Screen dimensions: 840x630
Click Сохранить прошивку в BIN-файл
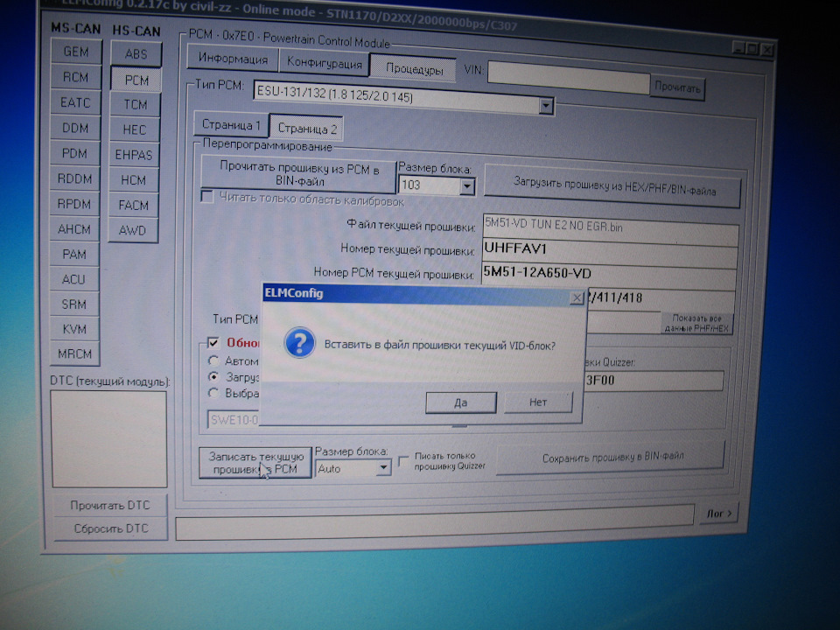point(612,458)
